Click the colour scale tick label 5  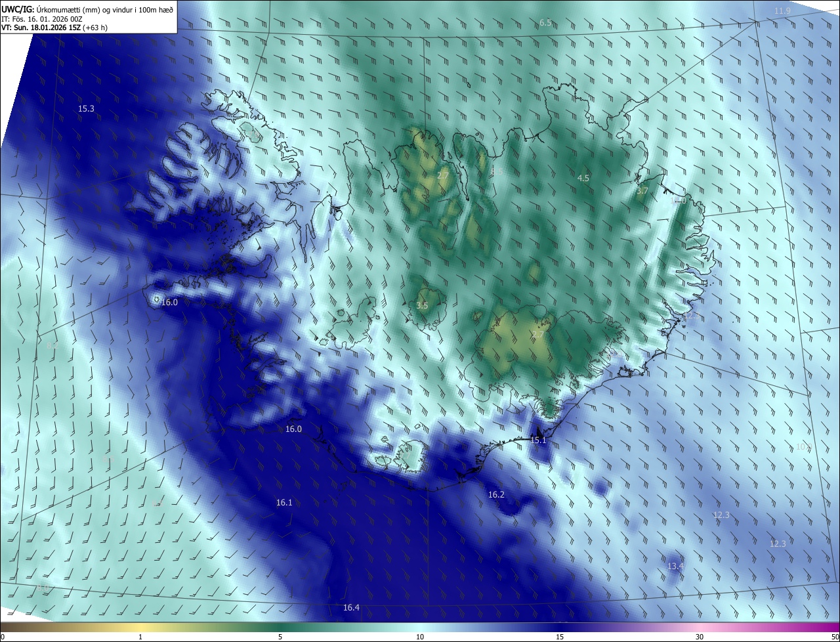pos(280,637)
